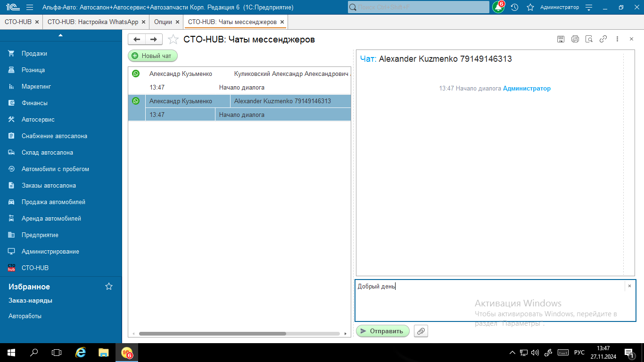Open the Склад автосалона section

[61, 153]
